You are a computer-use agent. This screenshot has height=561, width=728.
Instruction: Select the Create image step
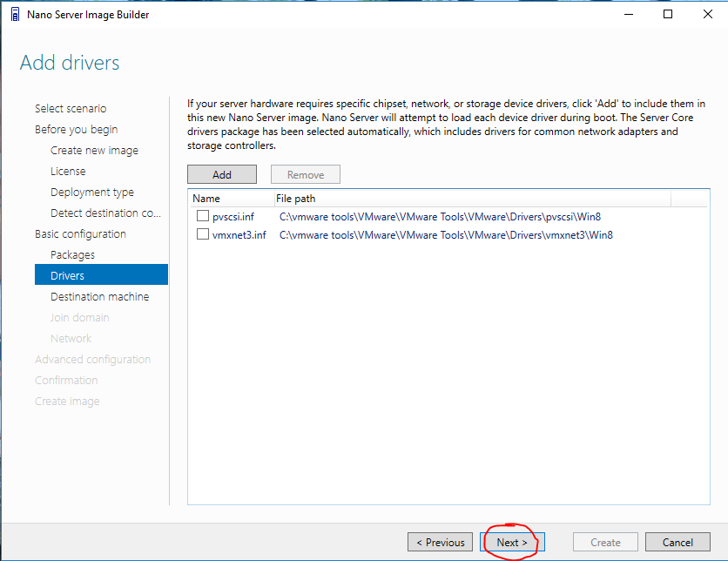point(67,402)
